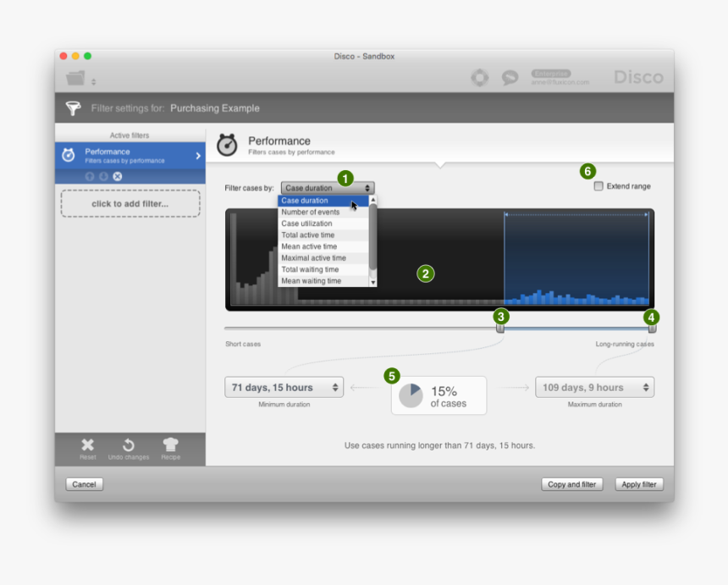Click the Reset X icon

87,444
